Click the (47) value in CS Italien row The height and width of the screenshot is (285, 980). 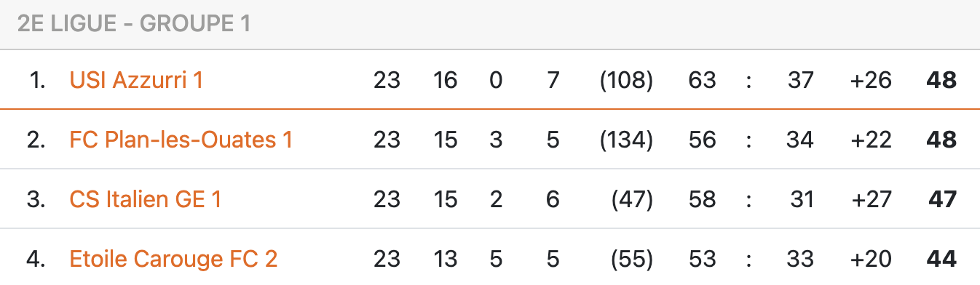point(632,198)
